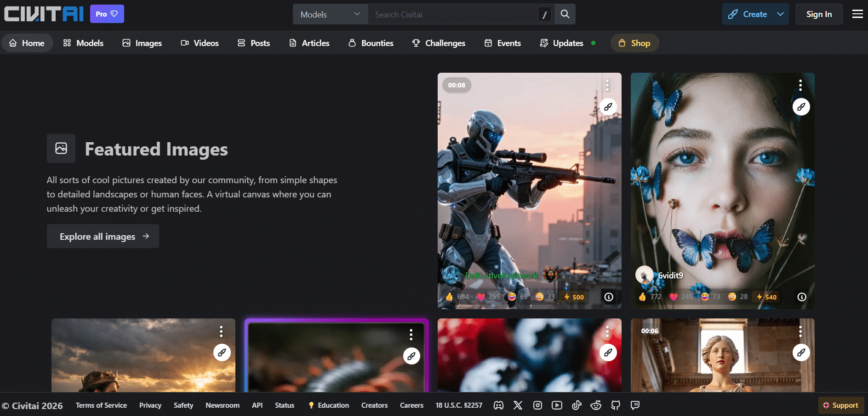Click Explore all images button

pos(103,236)
